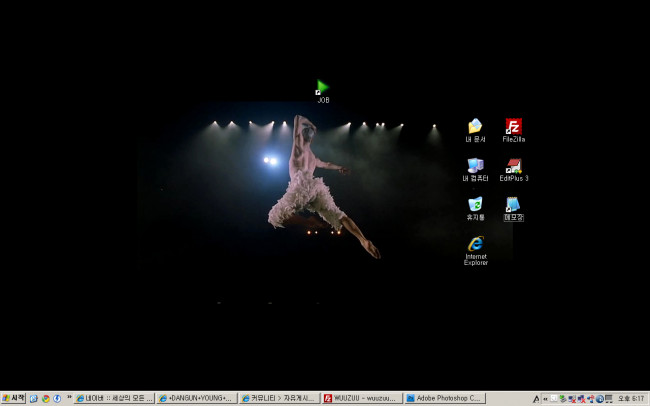Launch Internet Explorer from the desktop
Viewport: 650px width, 406px height.
point(476,244)
